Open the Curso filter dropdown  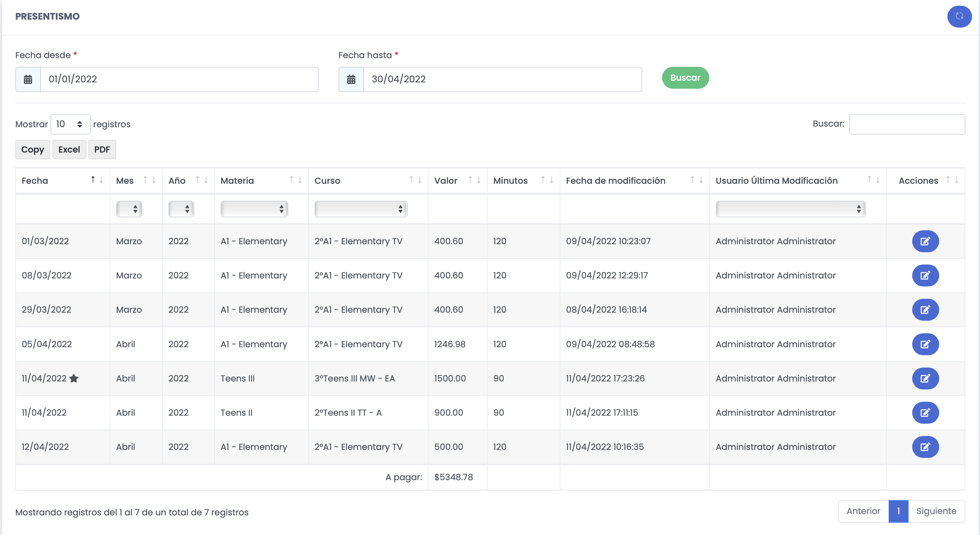pos(361,209)
